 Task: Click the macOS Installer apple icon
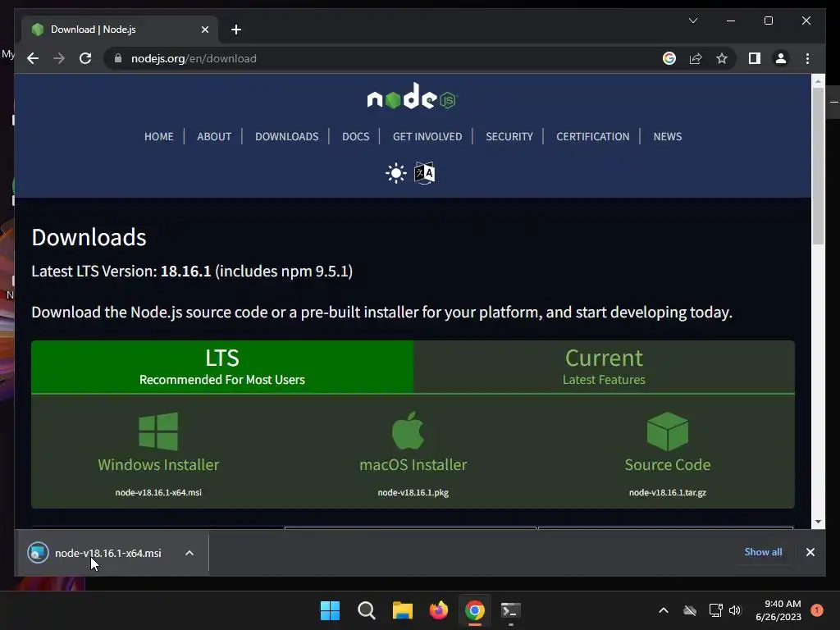click(409, 430)
